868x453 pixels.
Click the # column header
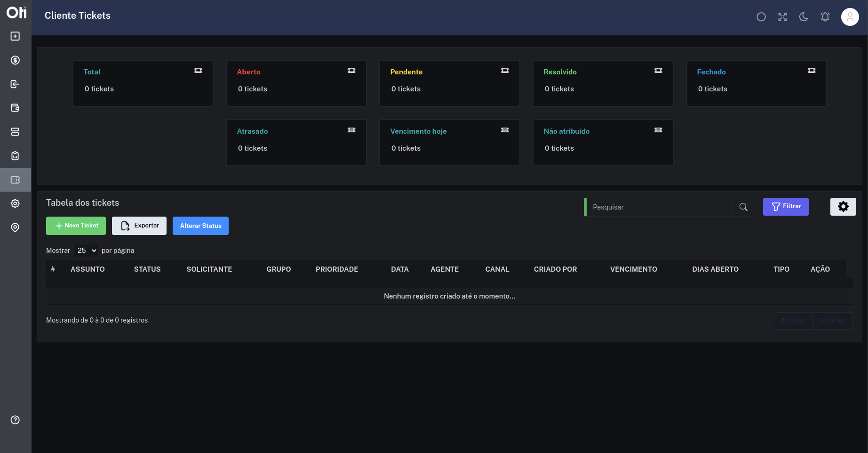53,269
